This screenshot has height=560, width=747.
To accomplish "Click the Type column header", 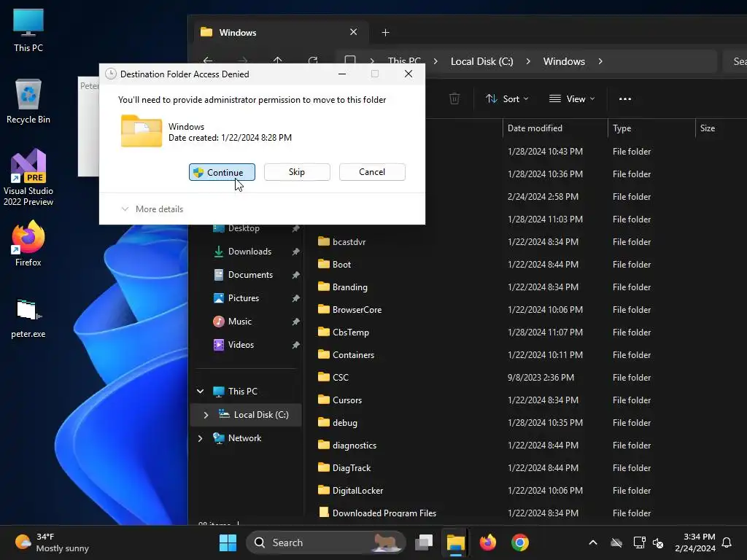I will [x=651, y=128].
